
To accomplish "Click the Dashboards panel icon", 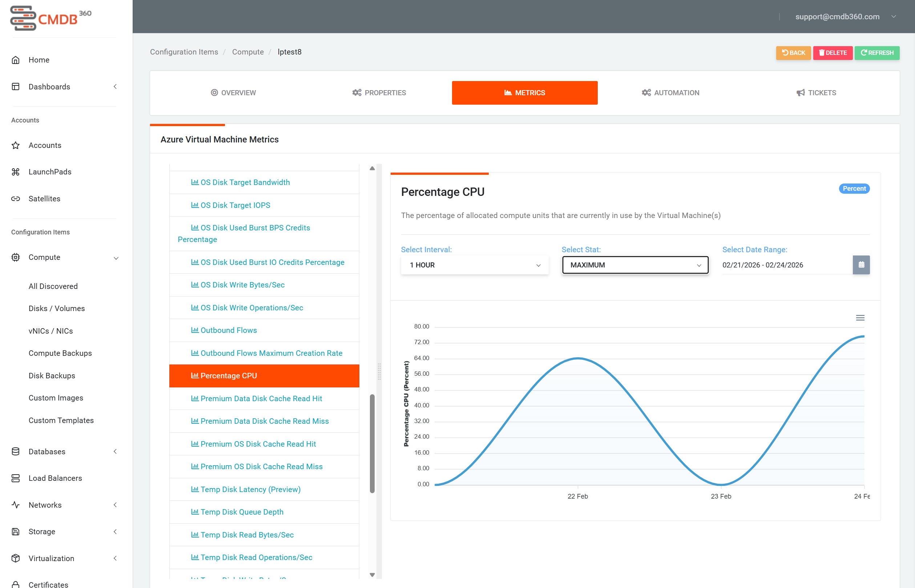I will (16, 86).
